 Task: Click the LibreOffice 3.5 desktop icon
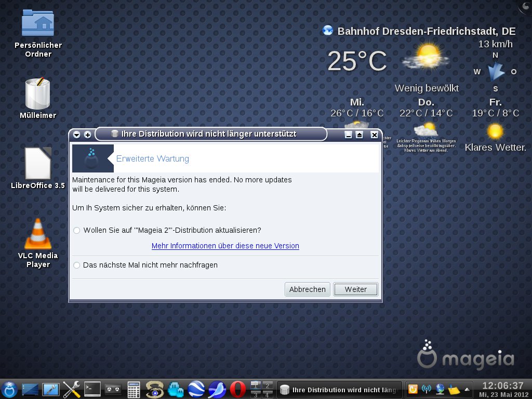tap(37, 168)
